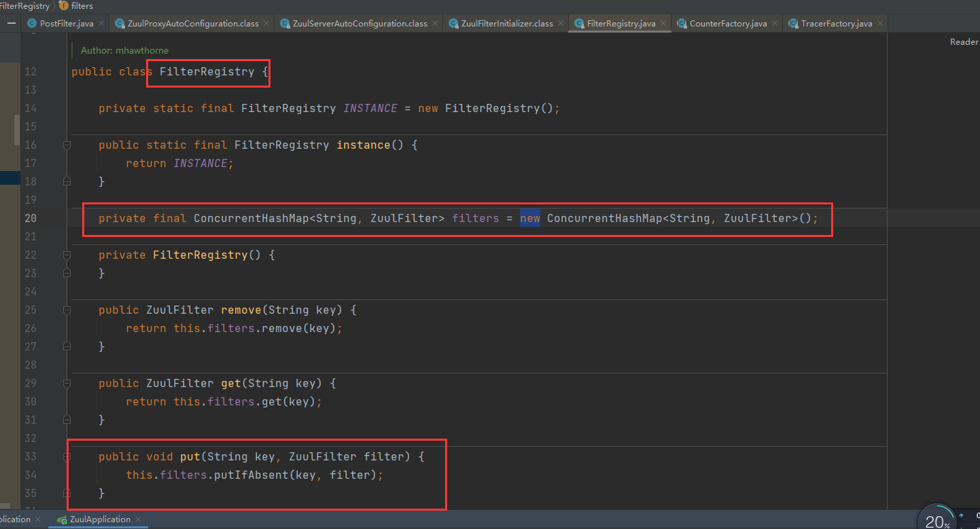Click fold end marker on line 18
Image resolution: width=980 pixels, height=529 pixels.
point(67,181)
